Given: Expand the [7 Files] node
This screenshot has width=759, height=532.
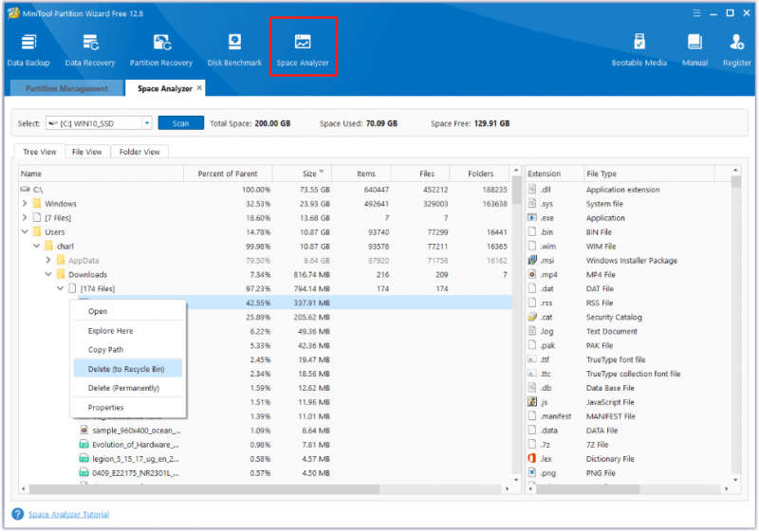Looking at the screenshot, I should tap(25, 218).
